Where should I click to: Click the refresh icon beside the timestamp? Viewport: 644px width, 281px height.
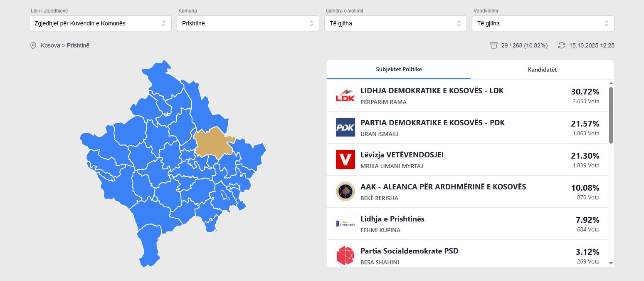click(562, 45)
